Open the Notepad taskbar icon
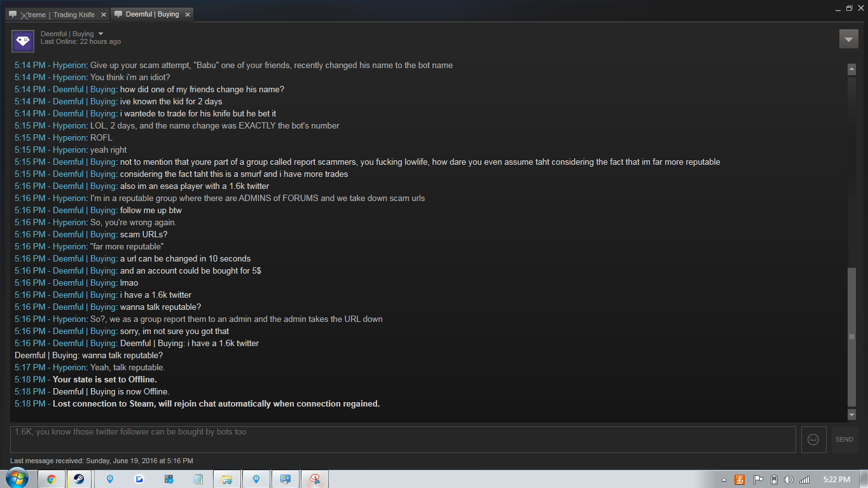This screenshot has width=868, height=488. tap(198, 479)
